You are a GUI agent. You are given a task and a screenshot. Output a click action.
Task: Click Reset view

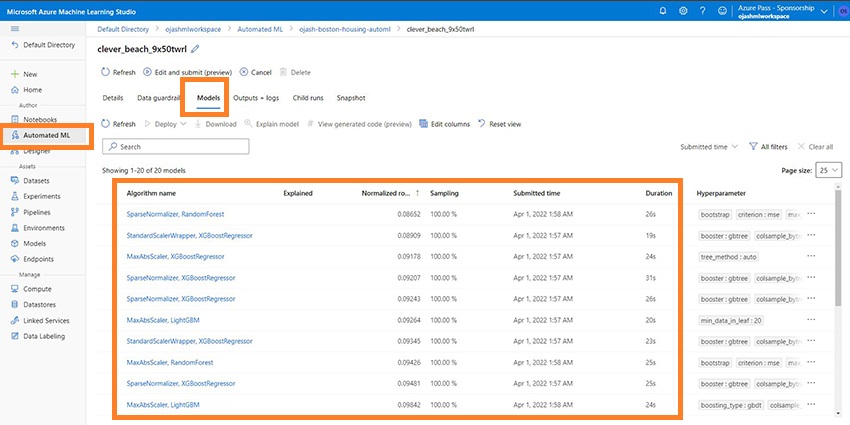click(499, 124)
